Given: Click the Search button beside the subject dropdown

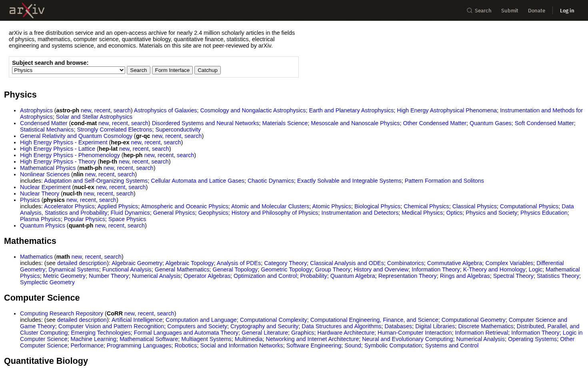Looking at the screenshot, I should click(x=138, y=70).
